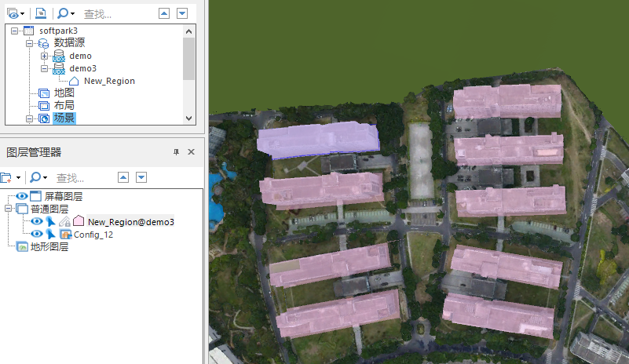Image resolution: width=629 pixels, height=364 pixels.
Task: Close the 图层管理器 panel
Action: 192,152
